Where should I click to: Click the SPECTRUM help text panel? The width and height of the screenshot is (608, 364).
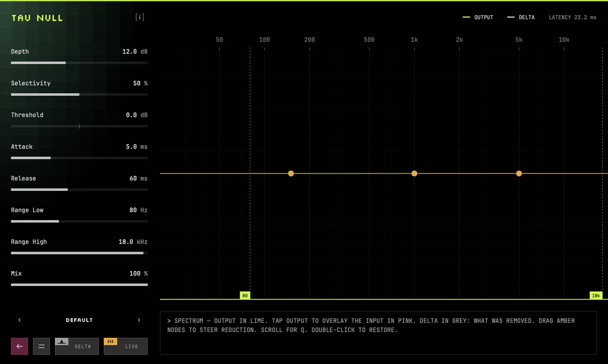[x=378, y=333]
